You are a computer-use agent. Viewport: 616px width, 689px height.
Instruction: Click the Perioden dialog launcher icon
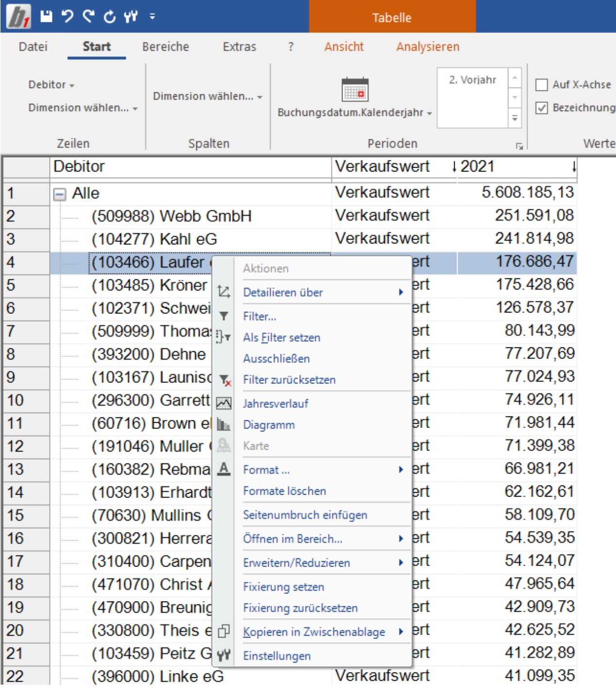(519, 146)
